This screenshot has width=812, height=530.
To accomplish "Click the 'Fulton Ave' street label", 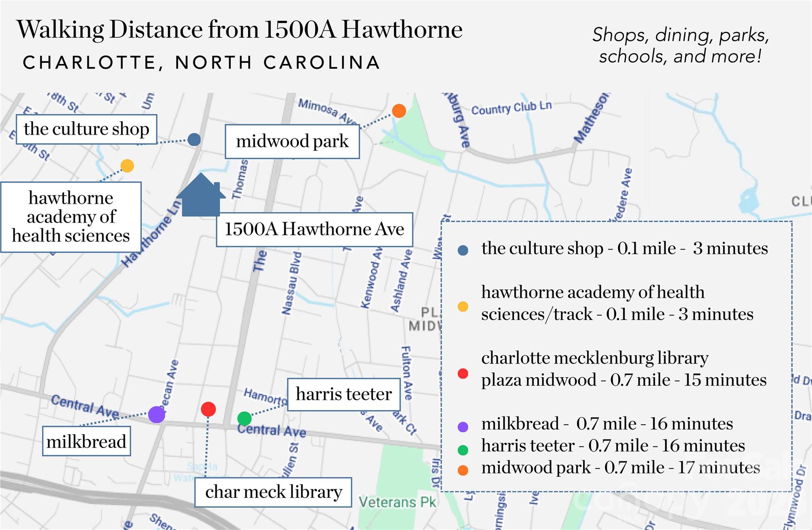I will click(x=407, y=373).
